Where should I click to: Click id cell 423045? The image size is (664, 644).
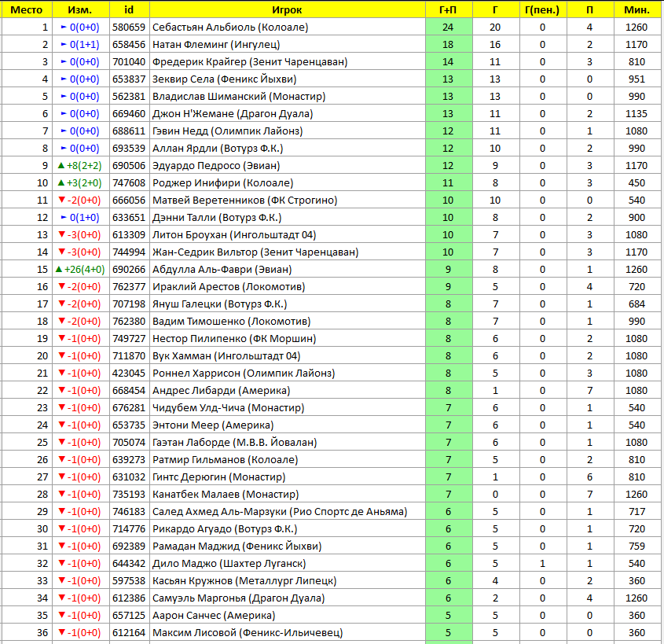point(129,374)
